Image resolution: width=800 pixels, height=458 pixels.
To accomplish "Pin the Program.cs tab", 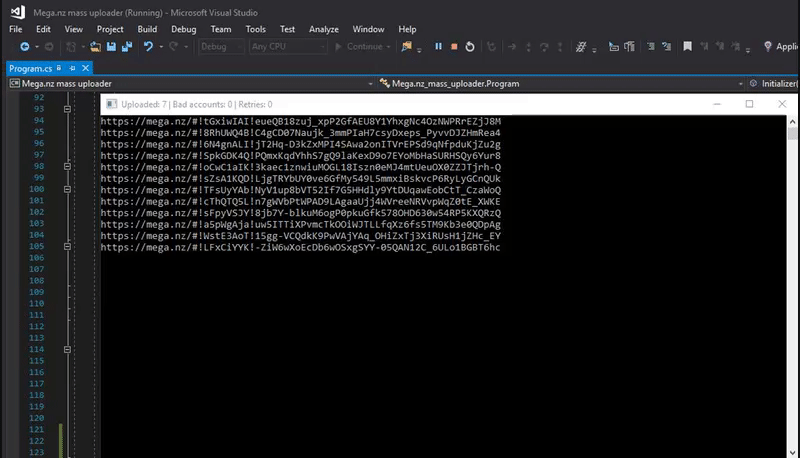I will click(x=72, y=68).
